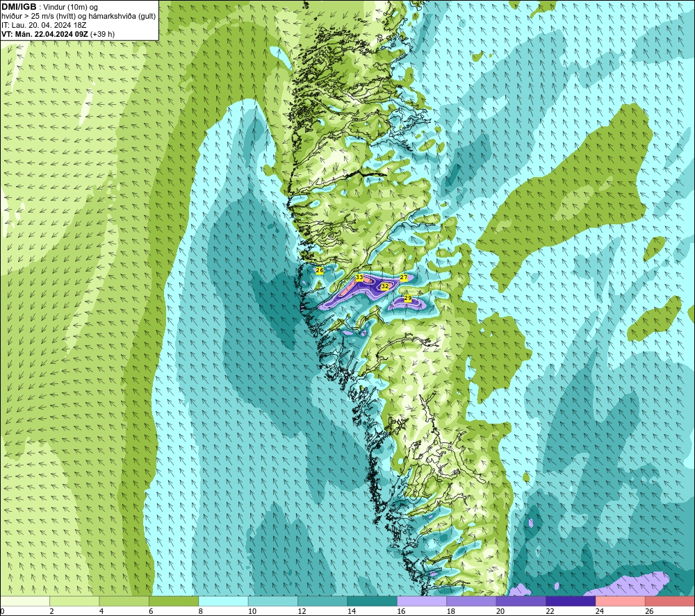This screenshot has width=695, height=616.
Task: Click the 20 tick label under the color scale
Action: click(500, 611)
